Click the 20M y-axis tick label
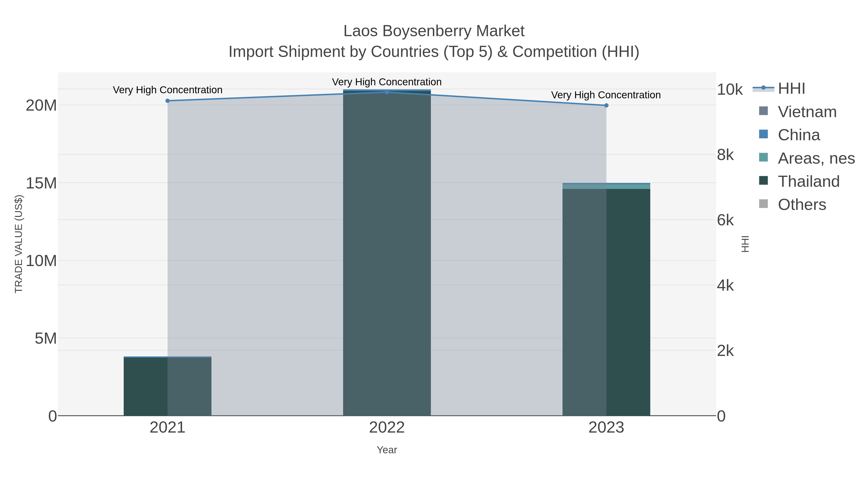 pyautogui.click(x=41, y=105)
